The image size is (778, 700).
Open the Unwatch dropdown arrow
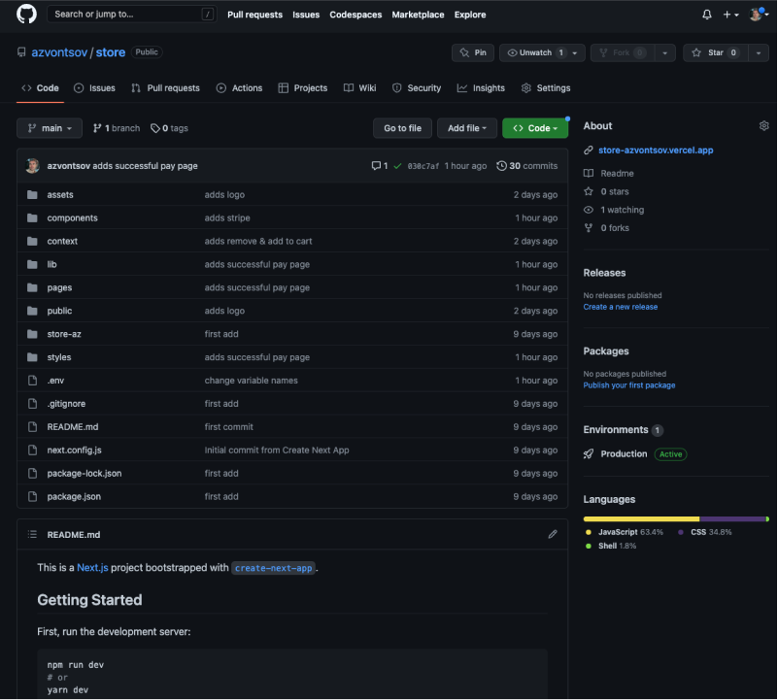[576, 53]
